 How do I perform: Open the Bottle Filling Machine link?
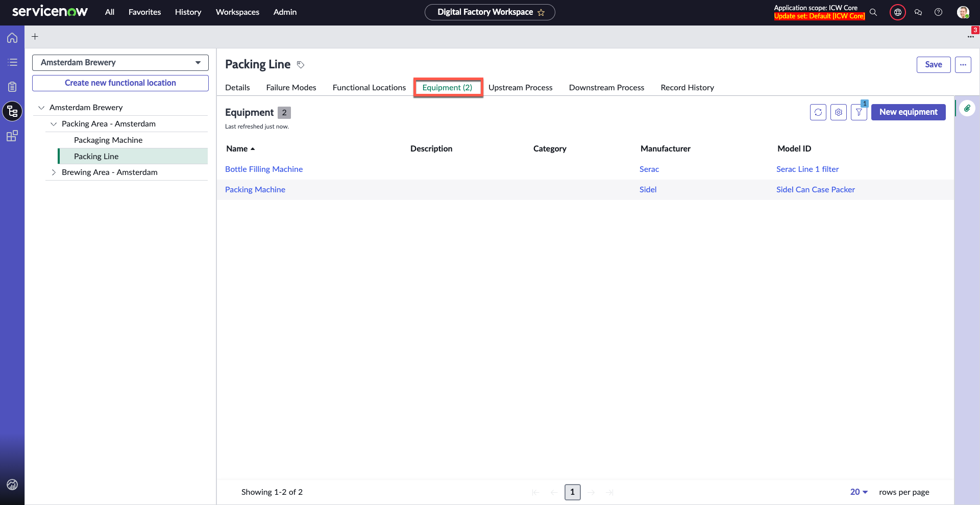tap(264, 169)
